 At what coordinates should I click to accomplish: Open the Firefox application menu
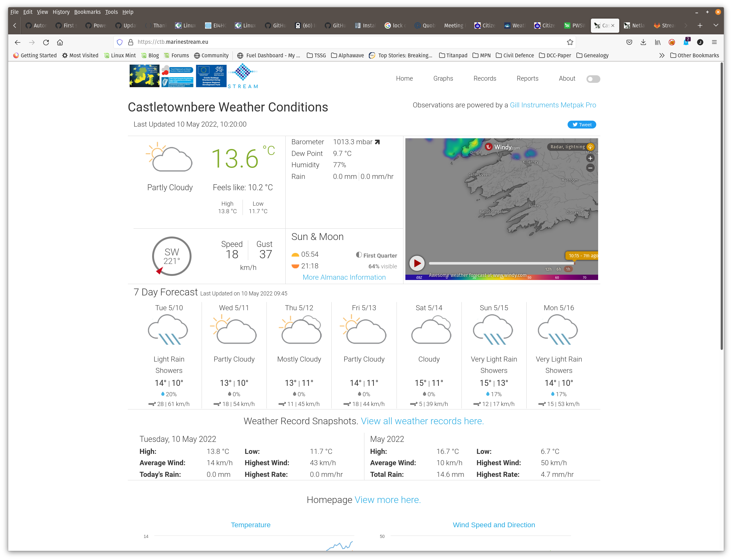point(714,42)
